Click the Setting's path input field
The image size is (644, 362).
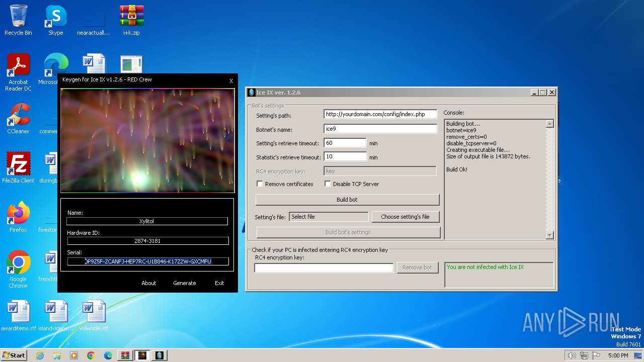tap(380, 115)
